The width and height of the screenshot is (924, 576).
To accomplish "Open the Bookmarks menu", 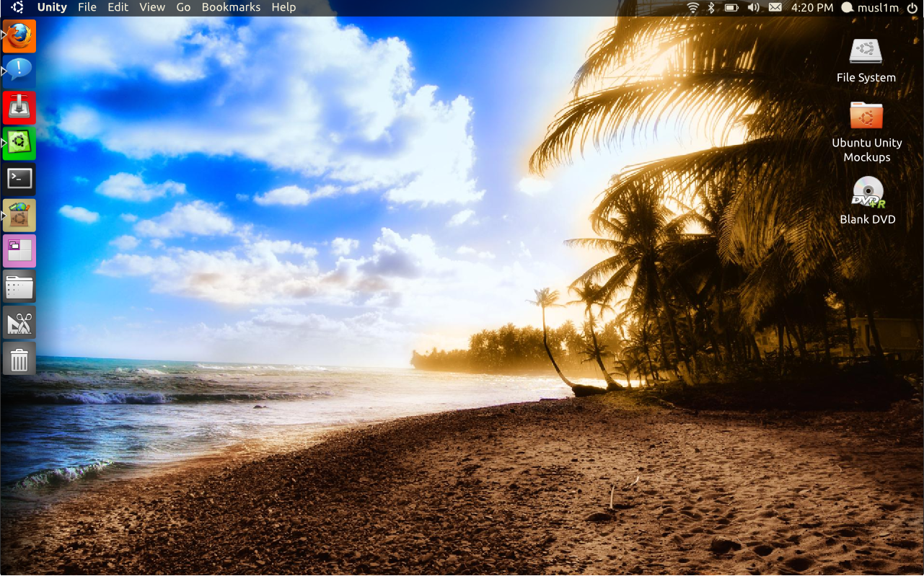I will (230, 7).
